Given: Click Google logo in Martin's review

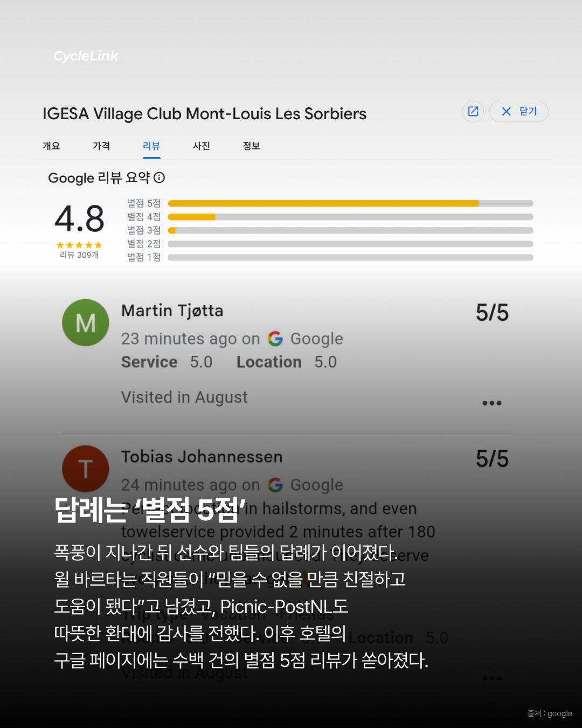Looking at the screenshot, I should pos(275,339).
